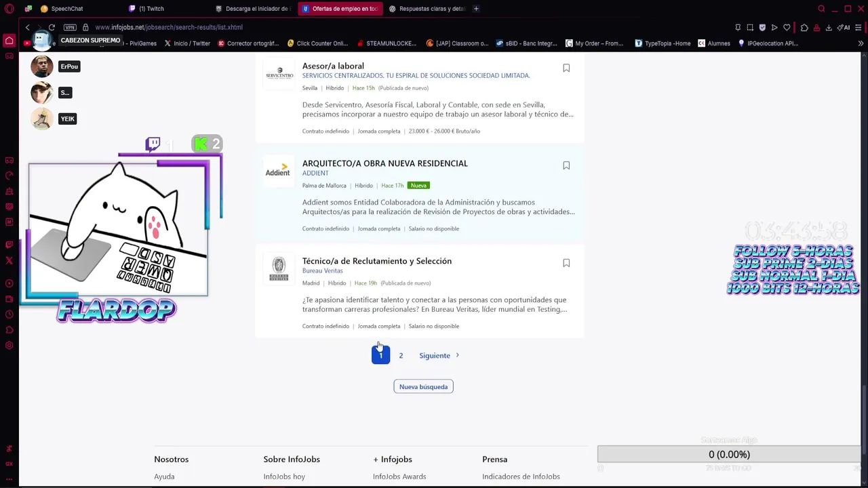The width and height of the screenshot is (868, 488).
Task: Click the Addient company logo
Action: [277, 170]
